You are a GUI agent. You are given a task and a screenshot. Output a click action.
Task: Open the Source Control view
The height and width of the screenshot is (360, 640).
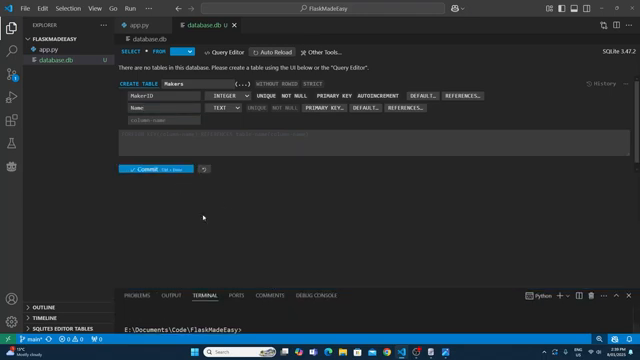(11, 74)
